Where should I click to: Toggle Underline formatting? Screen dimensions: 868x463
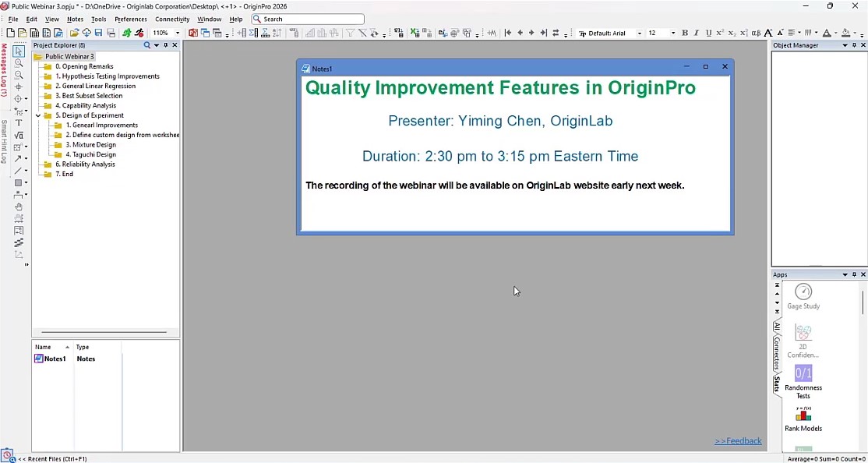[708, 33]
